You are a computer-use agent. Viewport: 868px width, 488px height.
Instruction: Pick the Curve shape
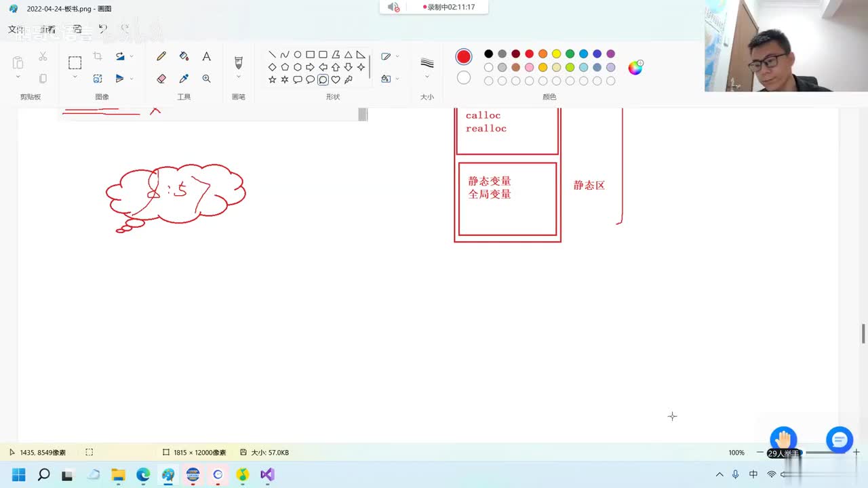(285, 55)
